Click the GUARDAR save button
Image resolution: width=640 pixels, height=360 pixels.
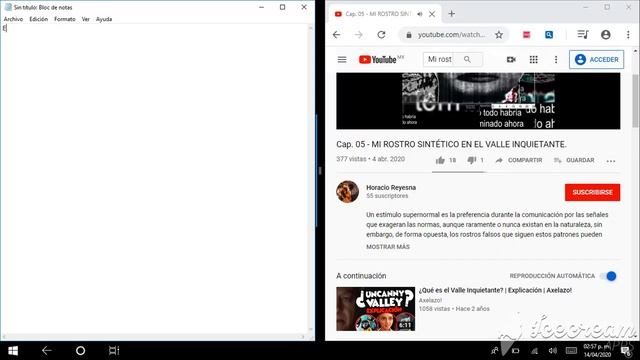point(574,160)
